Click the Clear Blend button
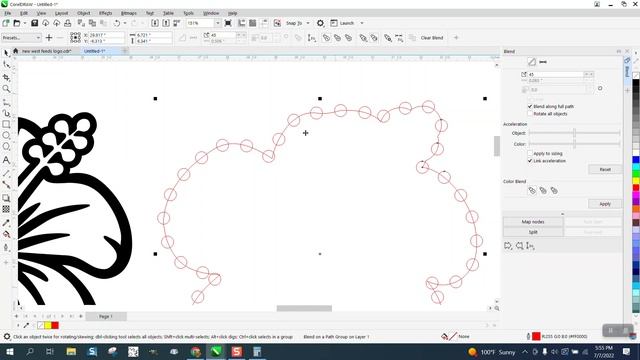The width and height of the screenshot is (640, 360). click(x=431, y=38)
